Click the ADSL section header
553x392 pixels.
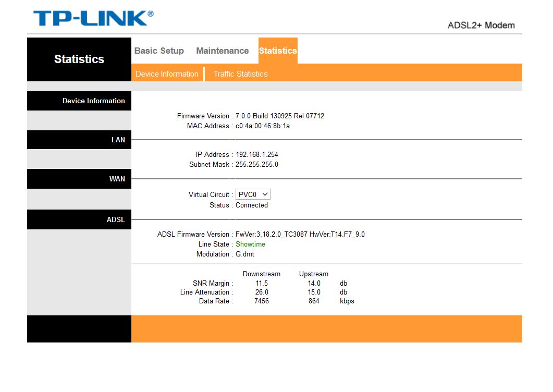(116, 219)
